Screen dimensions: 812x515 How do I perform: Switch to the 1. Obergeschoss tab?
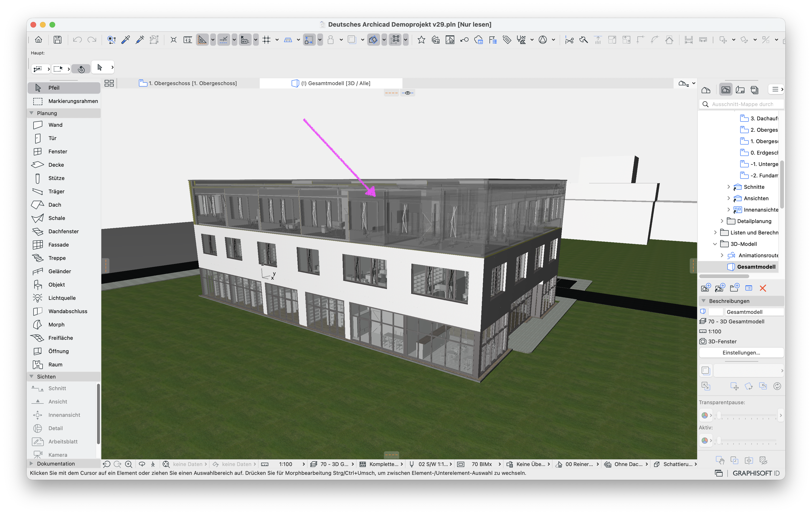pos(188,83)
